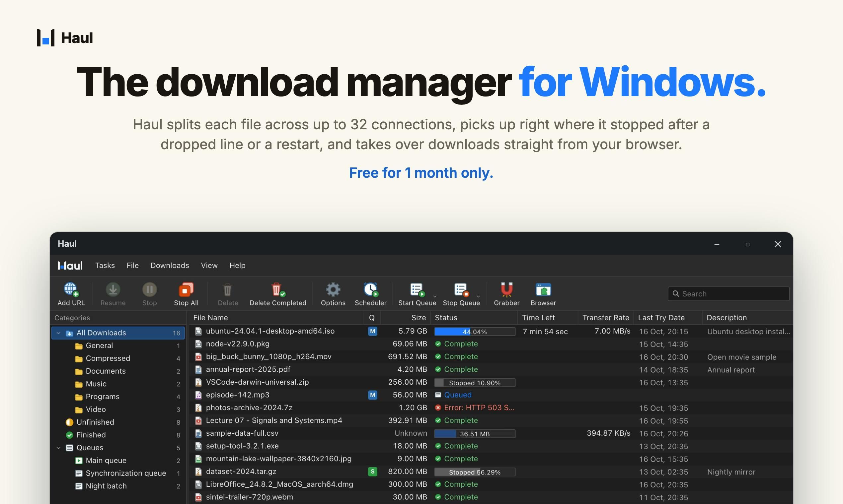This screenshot has height=504, width=843.
Task: Open the Downloads menu
Action: point(170,266)
